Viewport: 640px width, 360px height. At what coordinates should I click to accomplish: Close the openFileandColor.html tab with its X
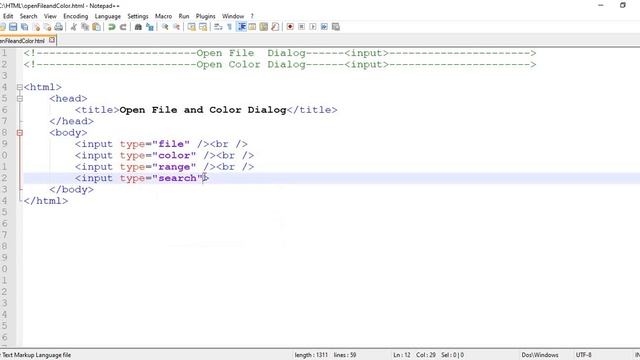pyautogui.click(x=52, y=40)
